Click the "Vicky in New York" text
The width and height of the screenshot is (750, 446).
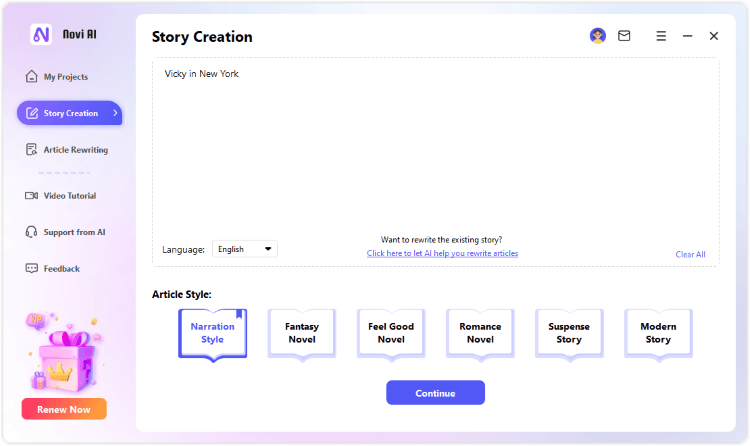coord(201,74)
